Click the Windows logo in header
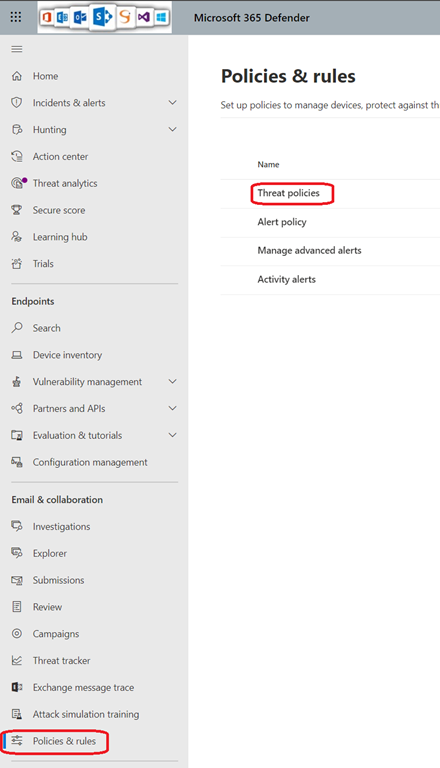Viewport: 440px width, 768px height. tap(161, 18)
